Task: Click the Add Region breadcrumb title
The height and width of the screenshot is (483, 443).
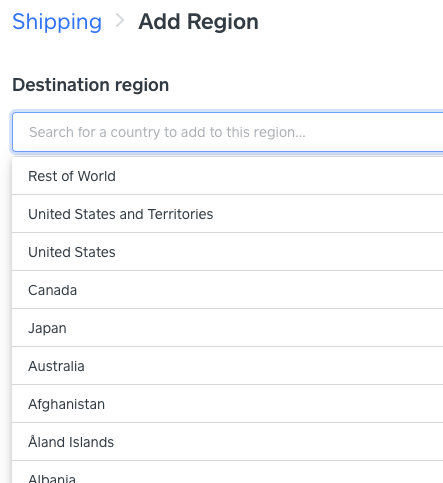Action: coord(198,22)
